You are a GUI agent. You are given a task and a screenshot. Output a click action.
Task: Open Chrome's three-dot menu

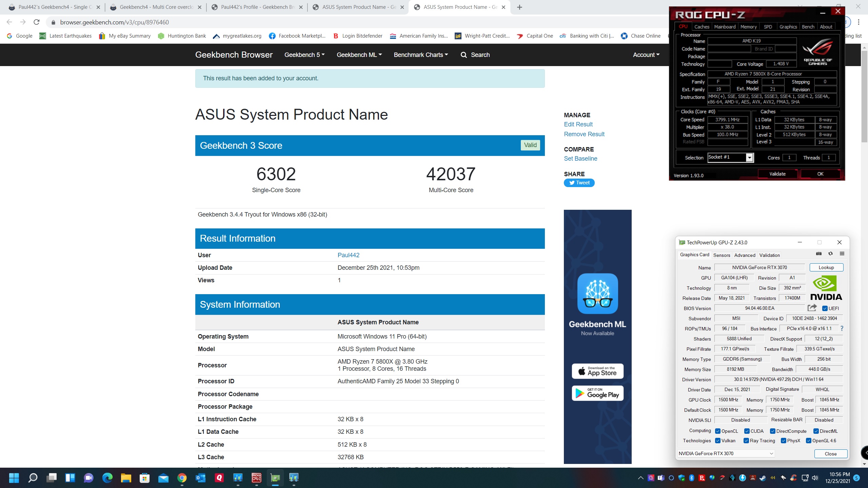coord(859,22)
